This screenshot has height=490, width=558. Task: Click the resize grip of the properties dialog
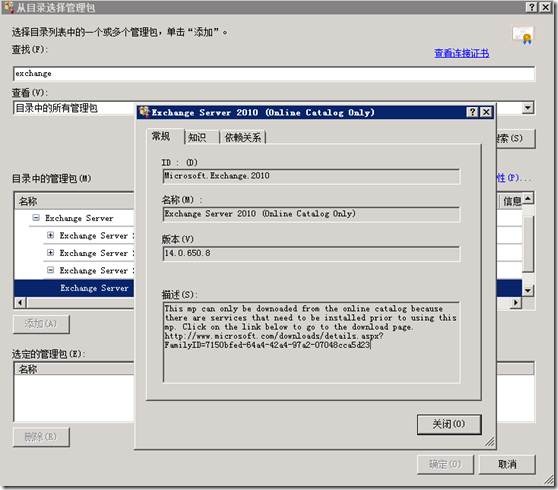pyautogui.click(x=490, y=442)
